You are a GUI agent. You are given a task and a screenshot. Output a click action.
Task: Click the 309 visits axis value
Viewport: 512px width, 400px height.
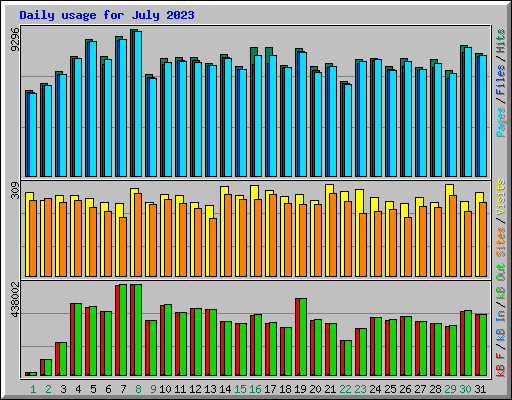(15, 190)
